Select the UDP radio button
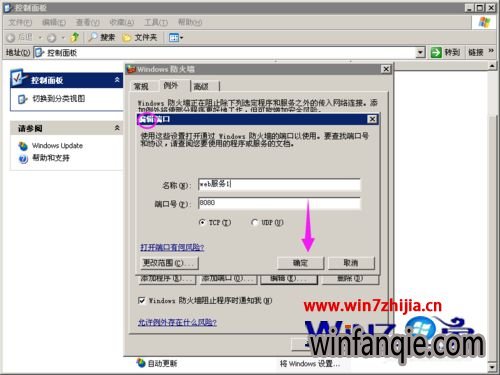Screen dimensions: 500x375 (x=255, y=222)
